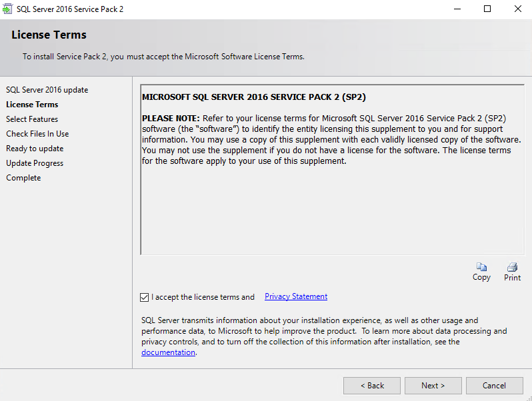The height and width of the screenshot is (401, 532).
Task: Open the Privacy Statement link
Action: tap(296, 296)
